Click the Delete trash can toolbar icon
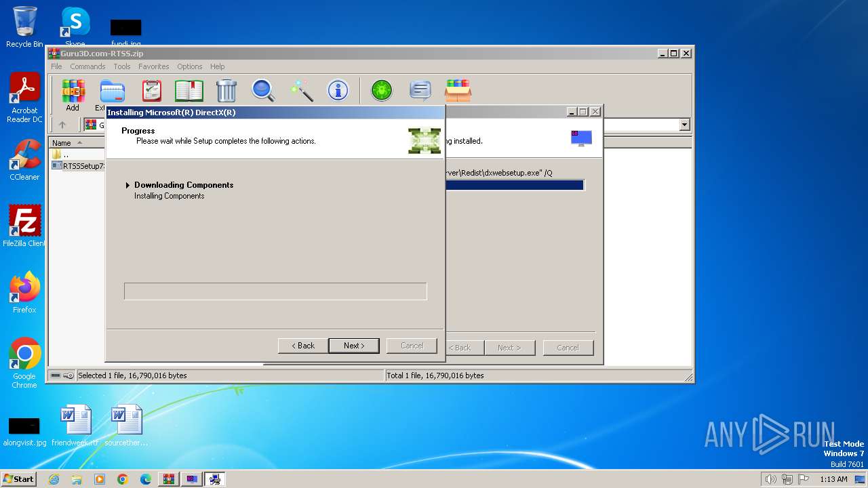The height and width of the screenshot is (488, 868). point(226,90)
